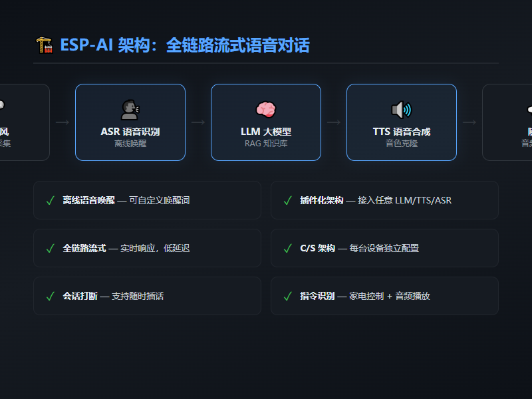
Task: Click the checkmark next to 全链路流式
Action: [x=50, y=248]
